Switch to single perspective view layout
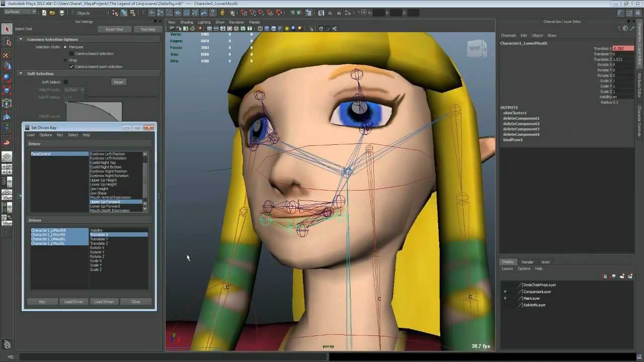644x362 pixels. coord(7,157)
